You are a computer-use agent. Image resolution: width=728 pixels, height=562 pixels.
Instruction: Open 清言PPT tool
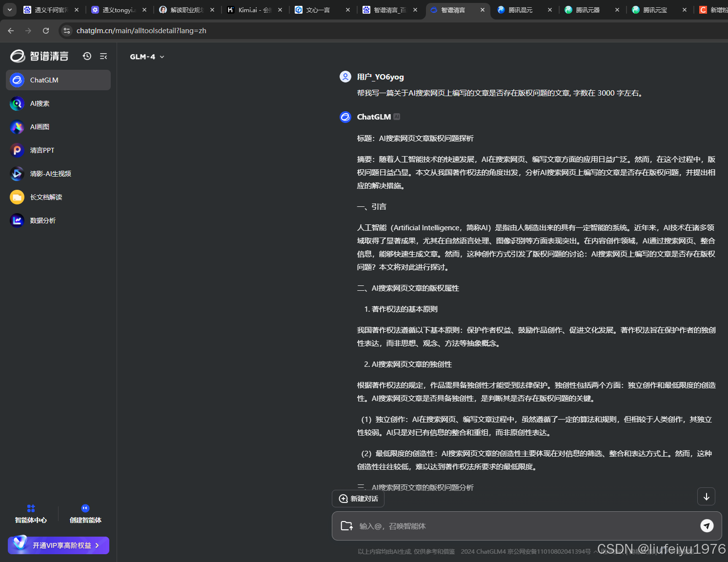(58, 150)
